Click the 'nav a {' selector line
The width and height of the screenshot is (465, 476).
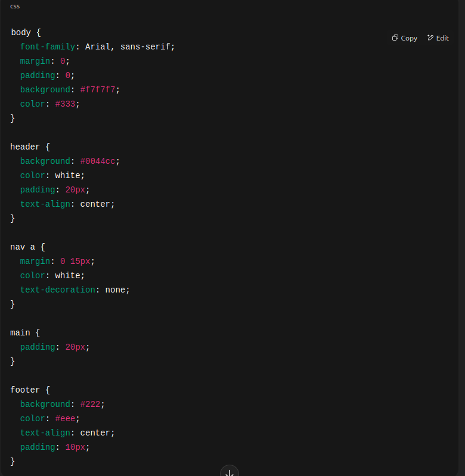[x=27, y=247]
